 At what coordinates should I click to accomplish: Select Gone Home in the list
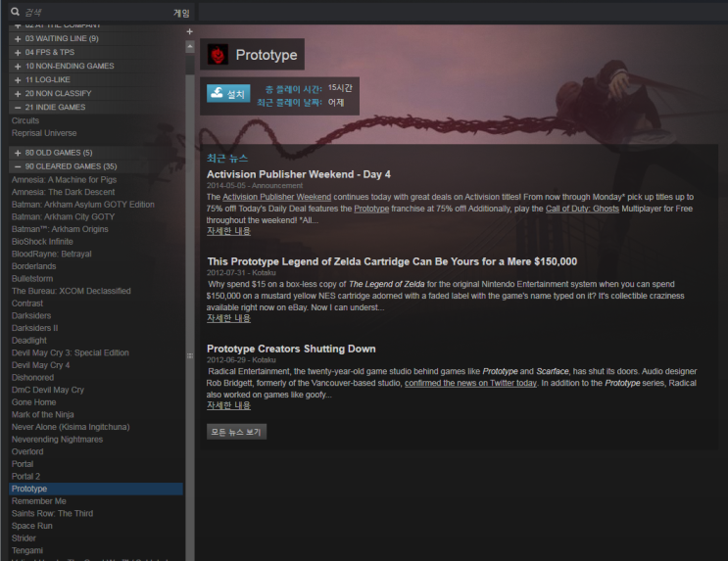[34, 402]
